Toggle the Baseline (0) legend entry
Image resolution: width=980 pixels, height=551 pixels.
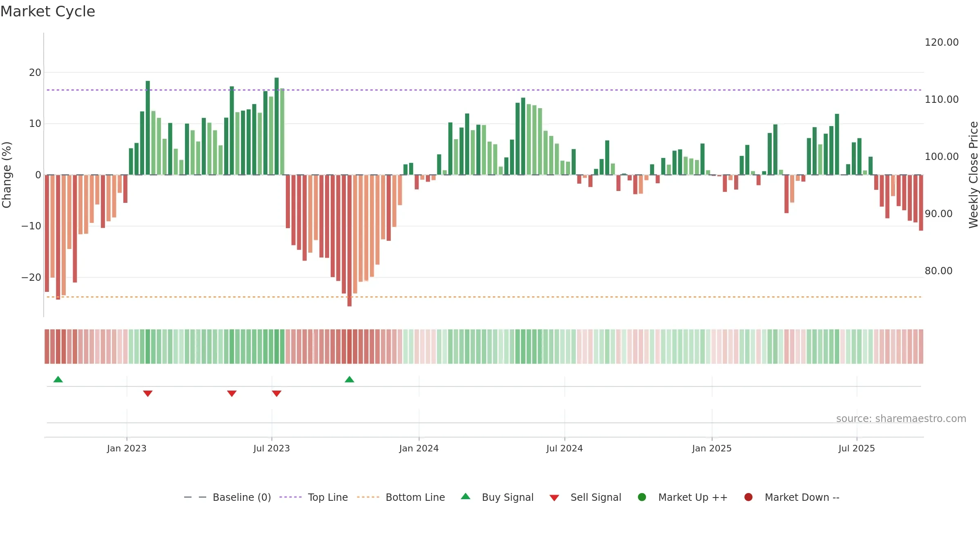click(x=227, y=497)
